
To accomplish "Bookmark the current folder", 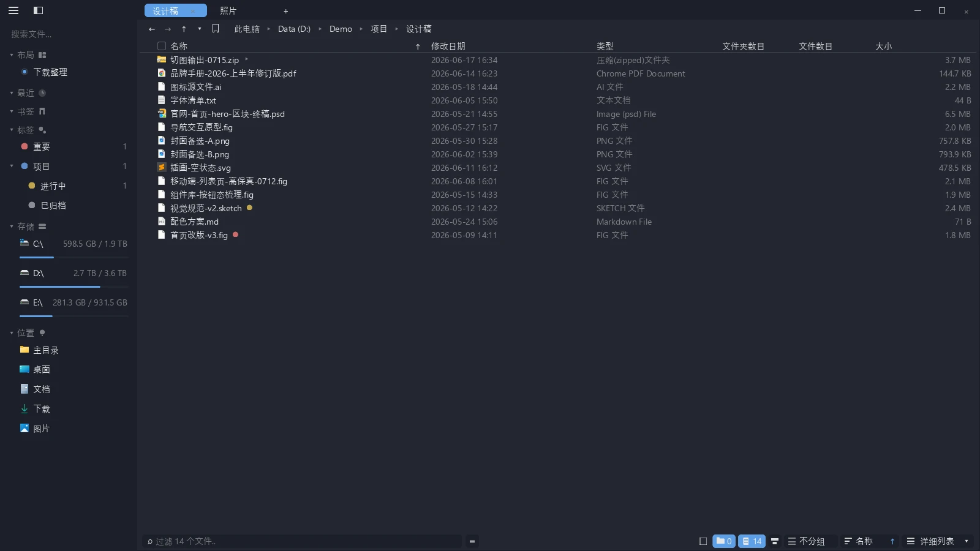I will (216, 29).
